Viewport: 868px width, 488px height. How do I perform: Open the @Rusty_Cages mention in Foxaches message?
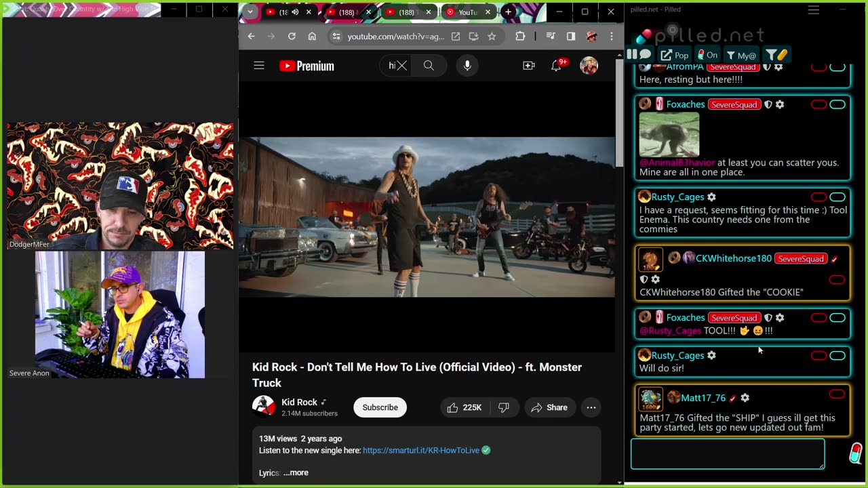tap(670, 331)
